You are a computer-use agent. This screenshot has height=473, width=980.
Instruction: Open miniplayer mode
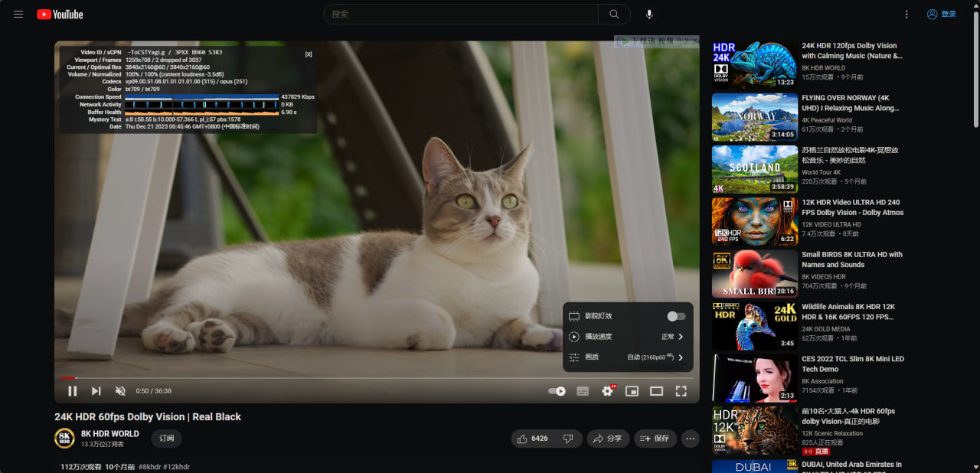[x=632, y=391]
